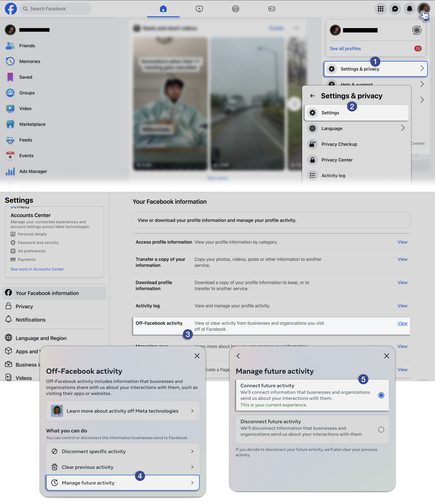Click the account profile picture in the top bar

coord(424,9)
